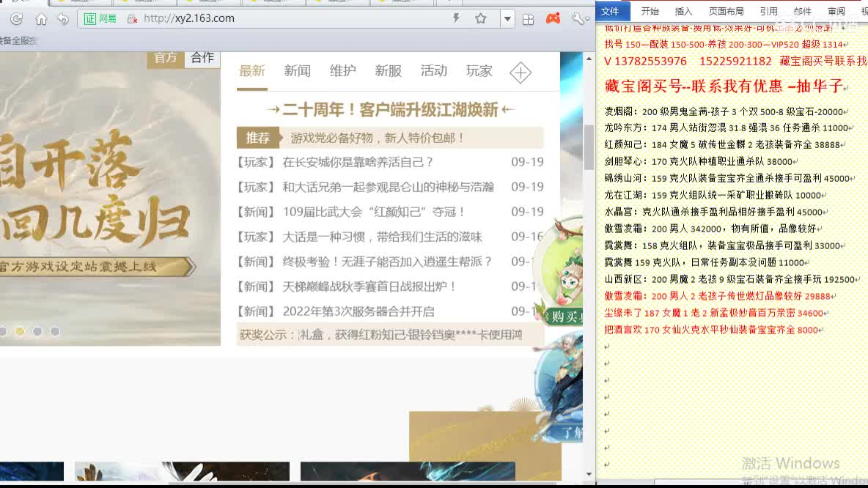This screenshot has width=868, height=488.
Task: Go to browser home page icon
Action: (41, 19)
